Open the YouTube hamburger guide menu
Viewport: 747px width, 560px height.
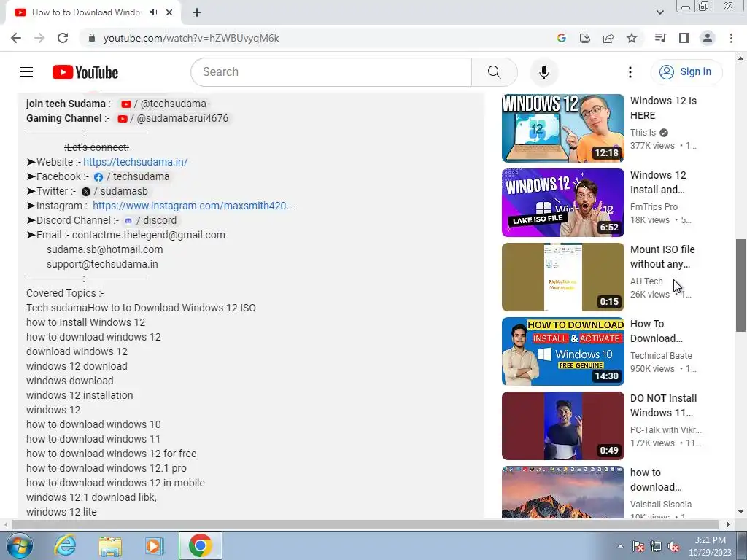(26, 72)
